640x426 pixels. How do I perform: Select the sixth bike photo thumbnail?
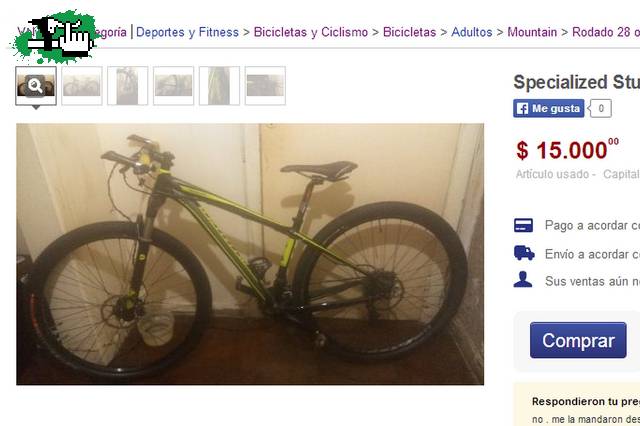point(265,86)
